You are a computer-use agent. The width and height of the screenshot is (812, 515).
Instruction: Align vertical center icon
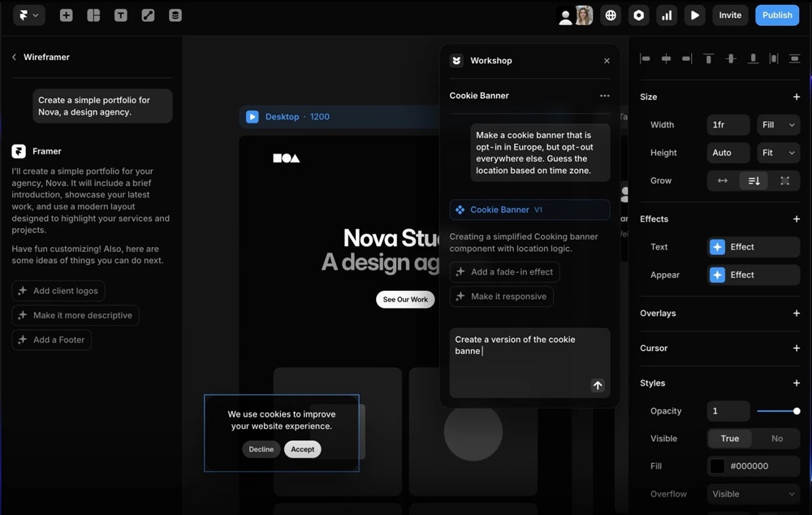731,58
